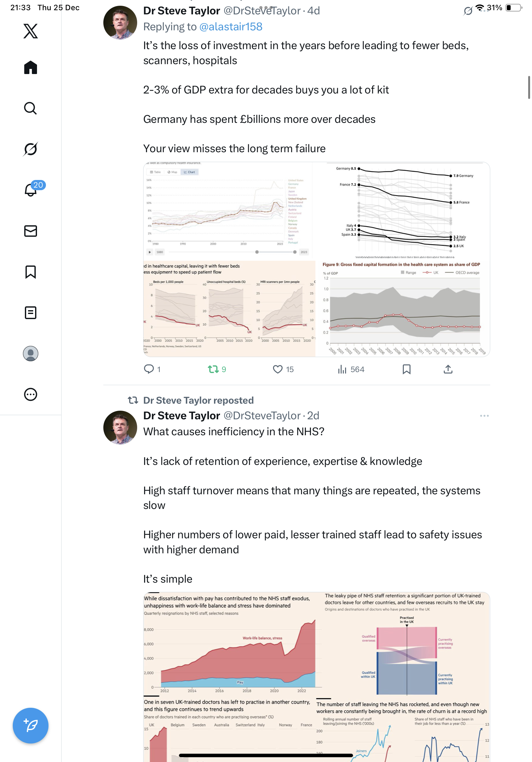Open Bookmarks in the sidebar
The image size is (532, 762).
31,272
